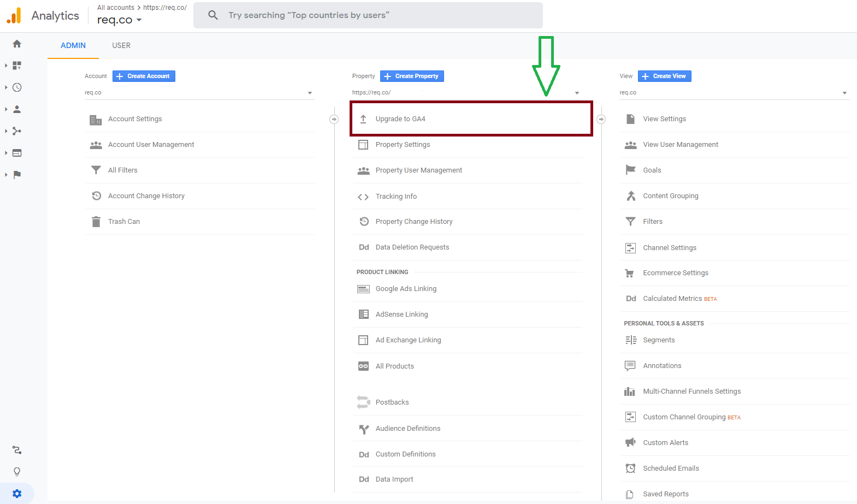Click the All accounts breadcrumb
Viewport: 857px width, 504px height.
coord(116,8)
